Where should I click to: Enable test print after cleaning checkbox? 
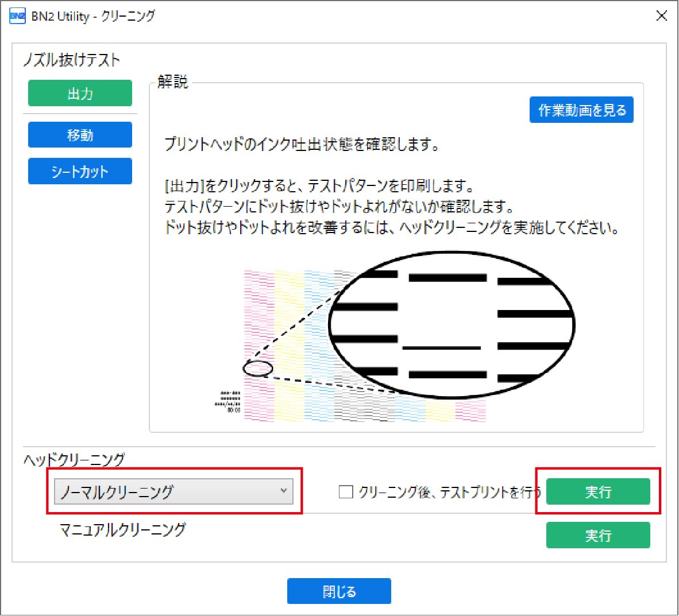click(346, 492)
